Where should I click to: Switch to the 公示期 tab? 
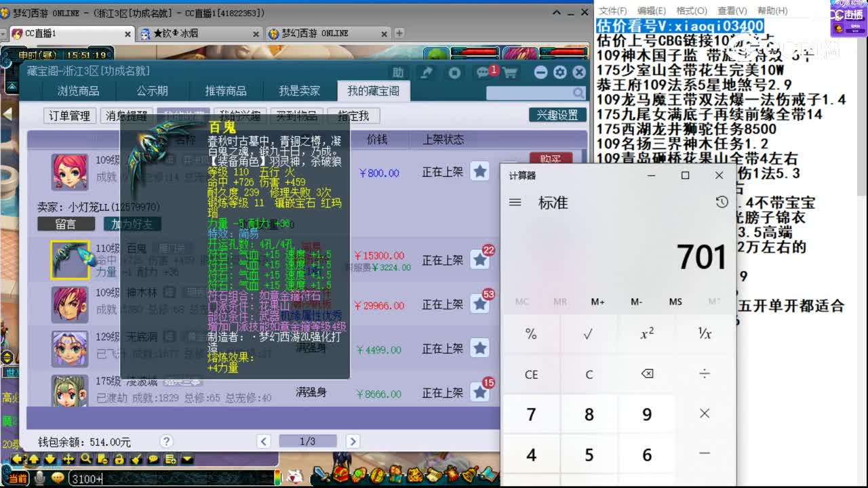pyautogui.click(x=152, y=91)
